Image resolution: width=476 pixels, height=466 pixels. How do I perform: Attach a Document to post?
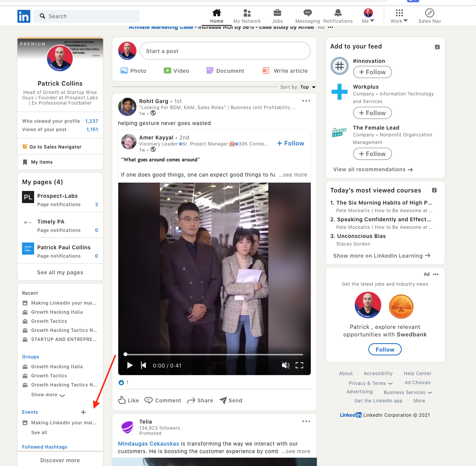tap(225, 71)
